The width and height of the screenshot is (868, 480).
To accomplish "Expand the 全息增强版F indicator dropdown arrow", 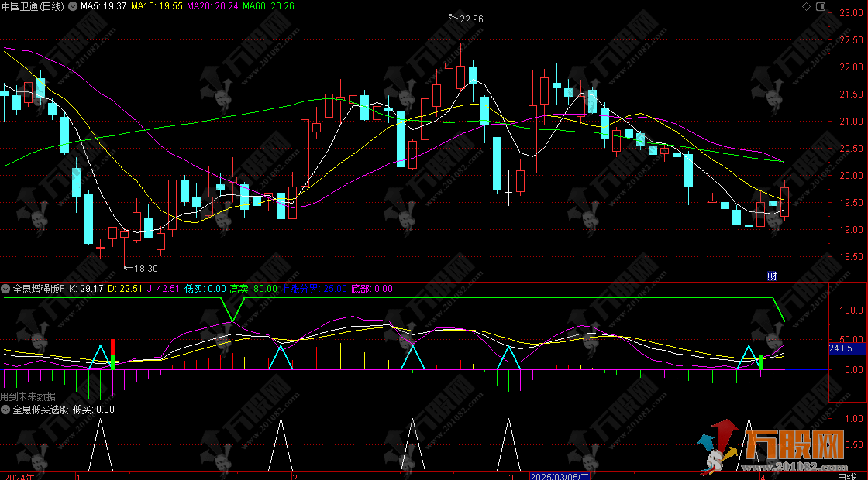I will tap(6, 289).
